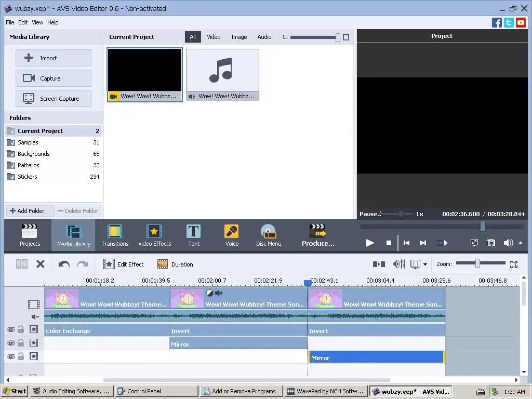Click the next scene playback button
Viewport: 532px width, 399px height.
442,243
